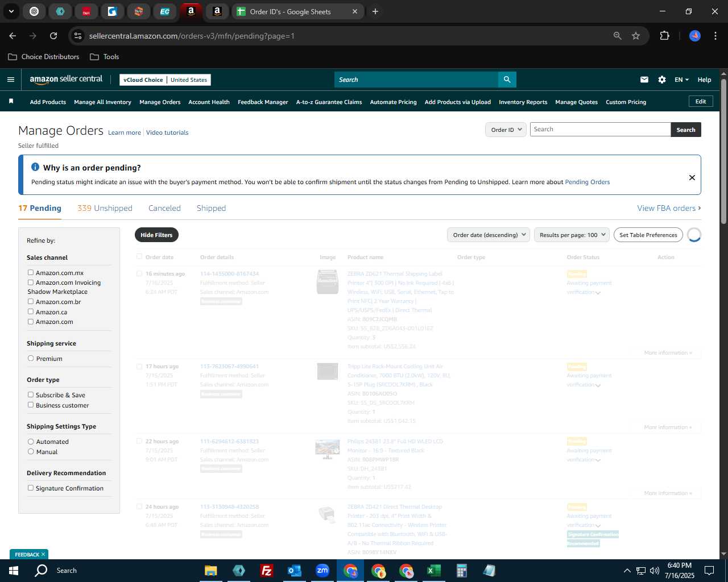Click the page vertical scrollbar
The height and width of the screenshot is (582, 728).
click(x=723, y=151)
